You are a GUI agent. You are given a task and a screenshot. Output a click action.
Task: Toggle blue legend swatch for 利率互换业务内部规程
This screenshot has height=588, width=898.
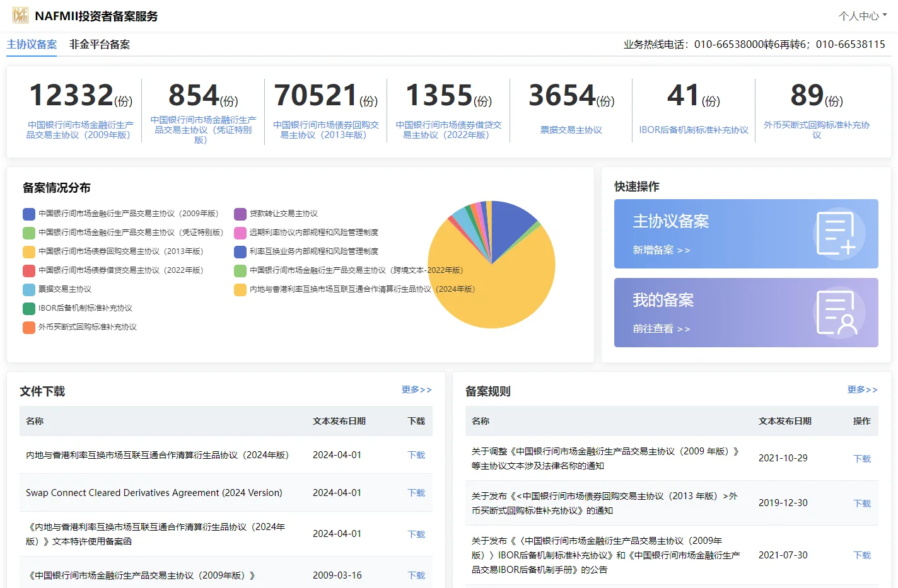click(x=240, y=251)
